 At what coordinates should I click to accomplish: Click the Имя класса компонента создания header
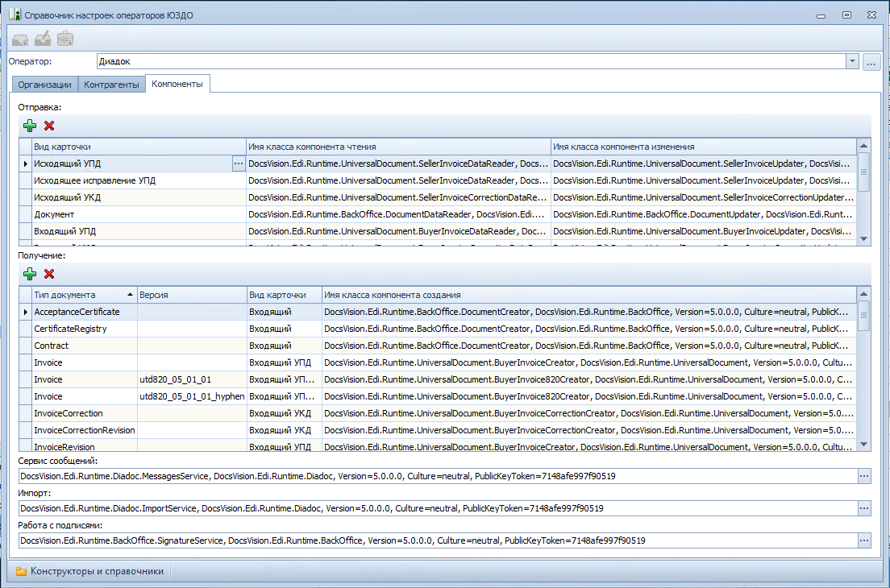click(x=588, y=295)
